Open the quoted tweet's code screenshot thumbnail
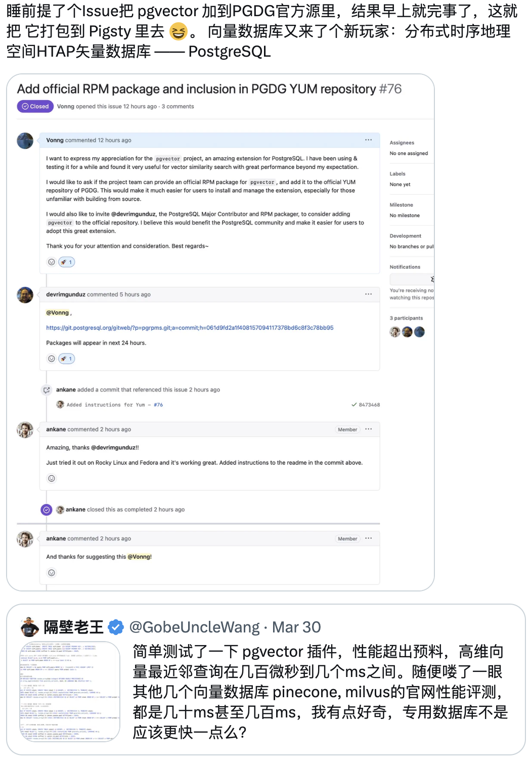 pyautogui.click(x=70, y=692)
